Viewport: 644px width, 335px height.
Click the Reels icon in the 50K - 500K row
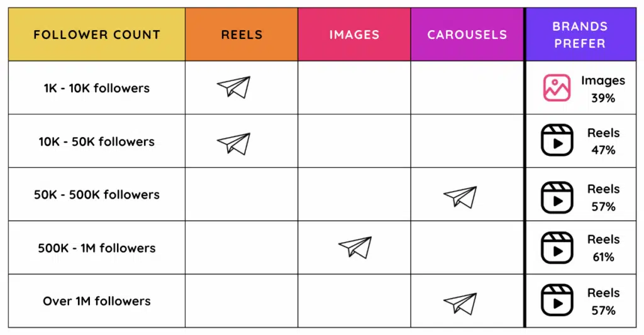(x=557, y=197)
